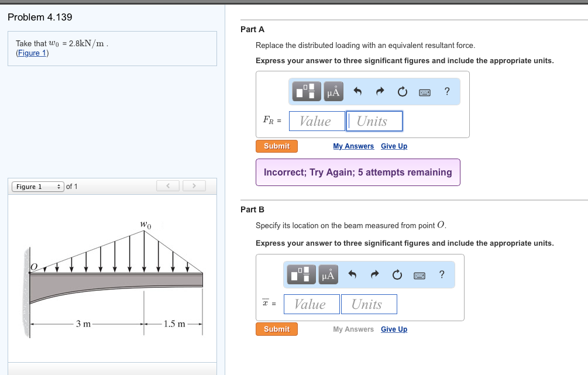The image size is (588, 375).
Task: Open the template palette in Part B
Action: [300, 274]
